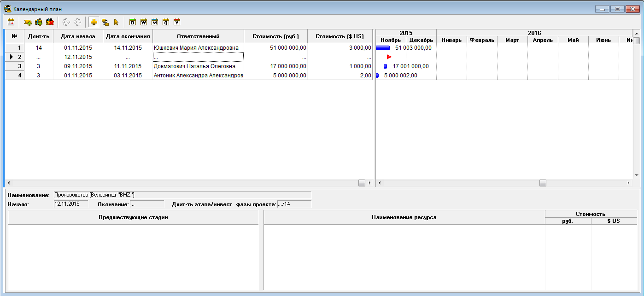Select the yellow cross move tool
The height and width of the screenshot is (296, 644).
pos(94,22)
